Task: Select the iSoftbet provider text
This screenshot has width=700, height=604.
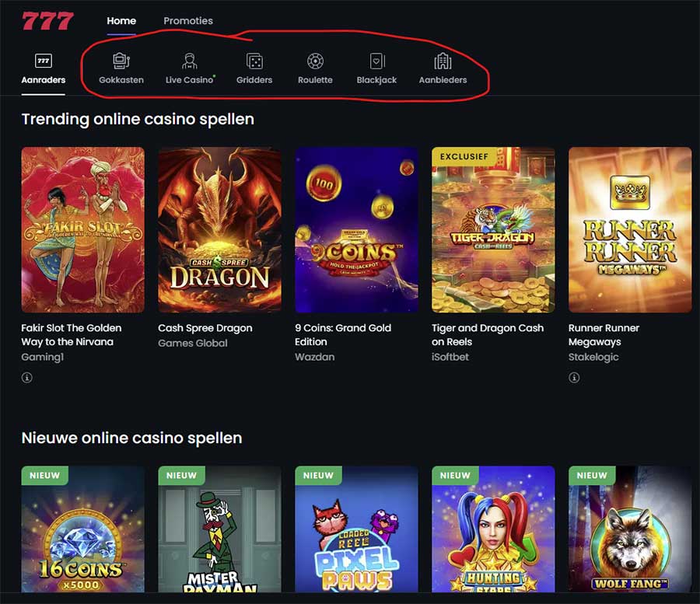Action: coord(450,357)
